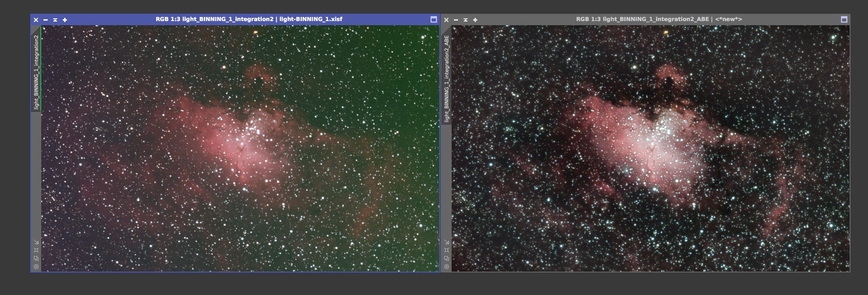Click the concentric circle icon in left window

36,267
